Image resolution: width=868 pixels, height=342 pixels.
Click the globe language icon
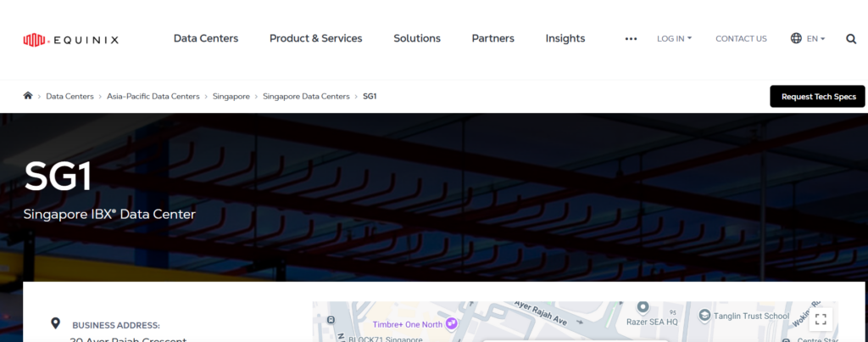point(796,38)
